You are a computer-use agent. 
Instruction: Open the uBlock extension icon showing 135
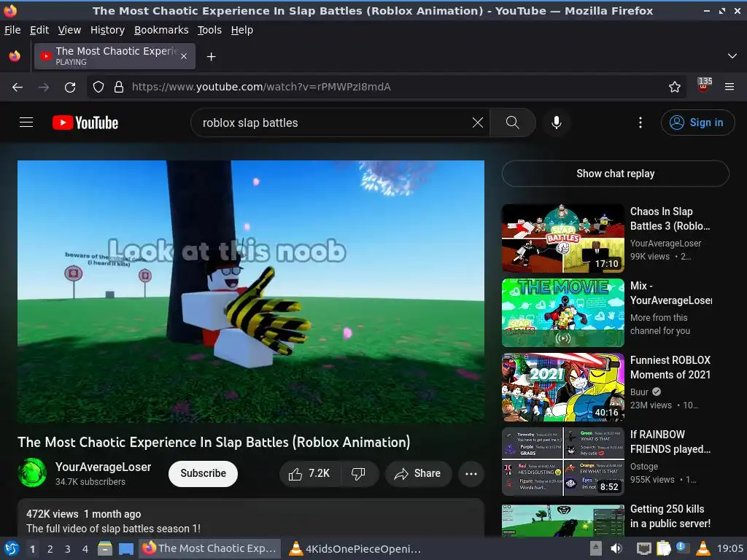coord(704,85)
